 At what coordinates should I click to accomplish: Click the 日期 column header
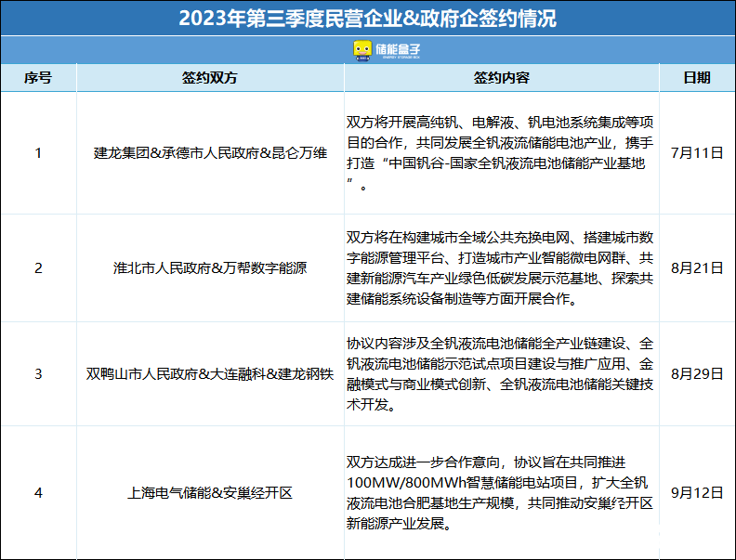click(x=697, y=78)
